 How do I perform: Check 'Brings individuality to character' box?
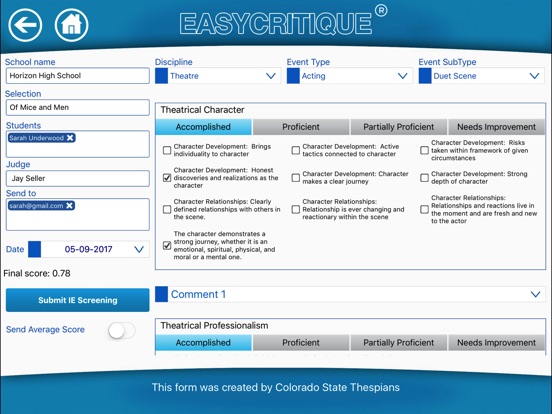pyautogui.click(x=167, y=150)
